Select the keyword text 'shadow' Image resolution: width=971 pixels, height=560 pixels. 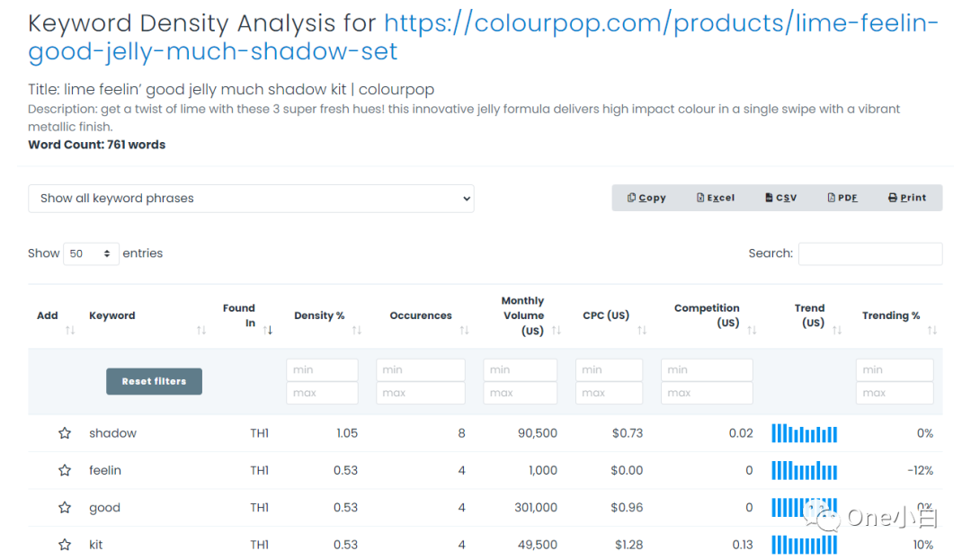point(112,433)
